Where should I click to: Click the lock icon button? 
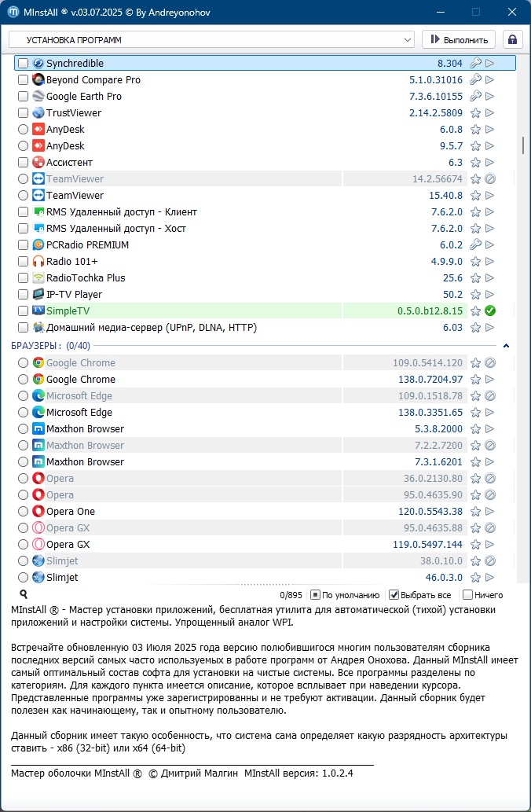pyautogui.click(x=512, y=40)
